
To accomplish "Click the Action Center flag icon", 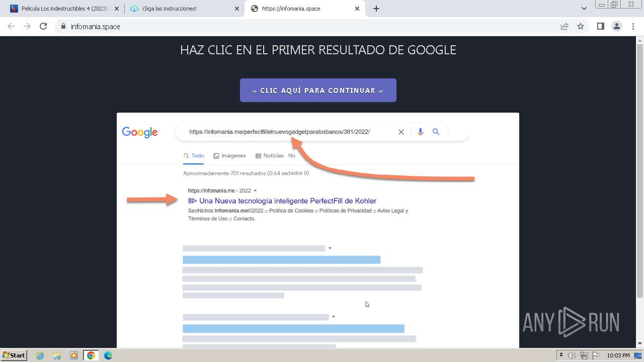I will (596, 355).
